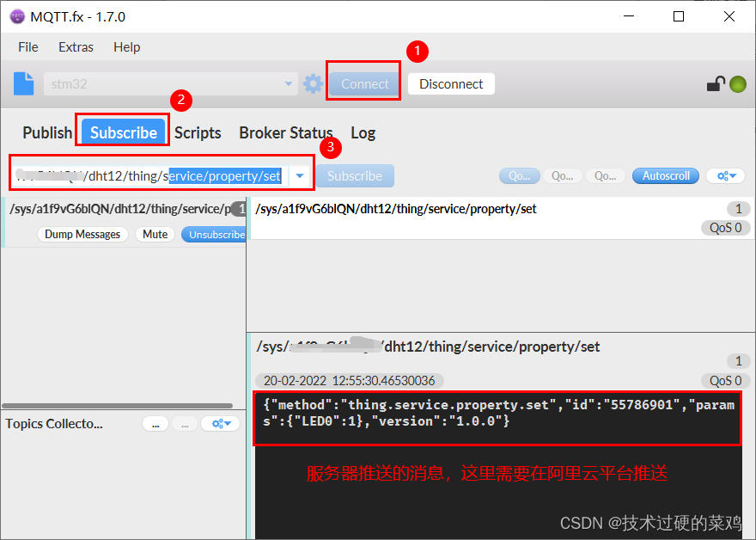756x540 pixels.
Task: Click the message count badge on subscribed topic
Action: [240, 209]
